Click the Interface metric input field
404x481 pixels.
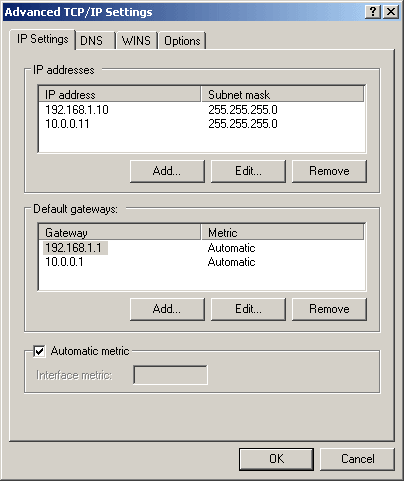click(x=170, y=375)
